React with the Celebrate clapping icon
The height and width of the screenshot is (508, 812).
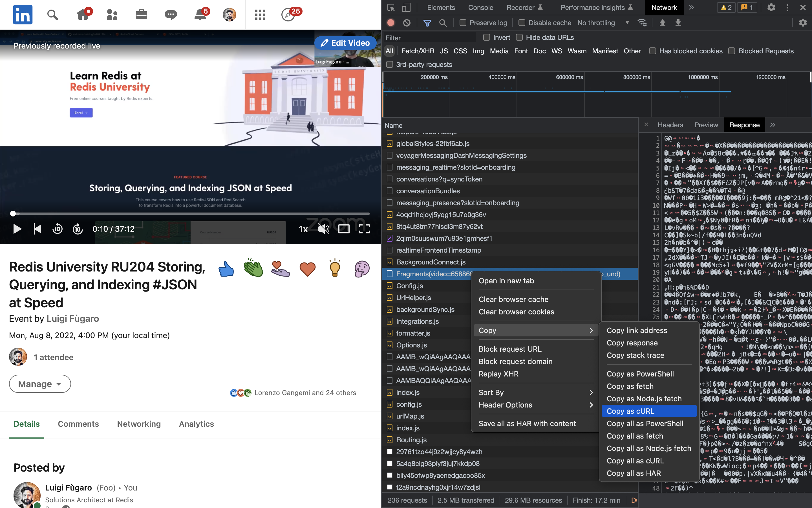point(253,268)
